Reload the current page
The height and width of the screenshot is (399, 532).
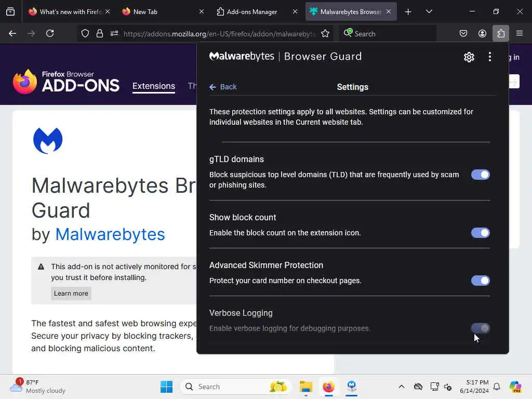pyautogui.click(x=50, y=33)
